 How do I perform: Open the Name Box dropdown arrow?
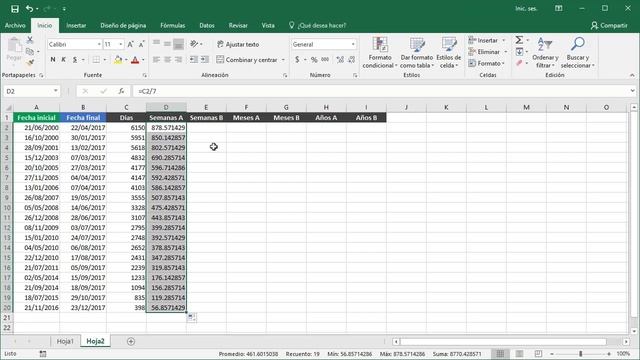56,91
